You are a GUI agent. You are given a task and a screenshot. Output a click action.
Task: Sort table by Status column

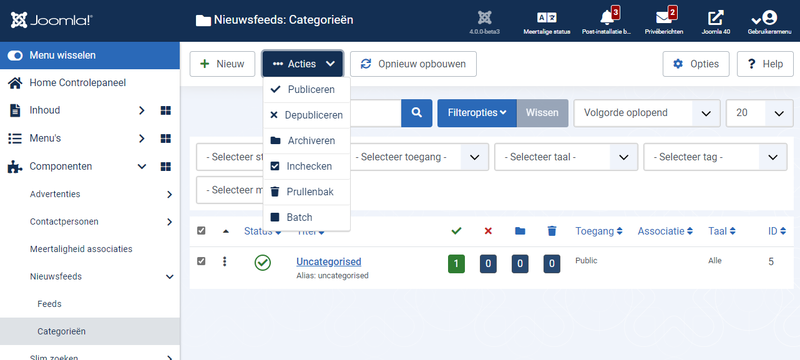pyautogui.click(x=263, y=231)
